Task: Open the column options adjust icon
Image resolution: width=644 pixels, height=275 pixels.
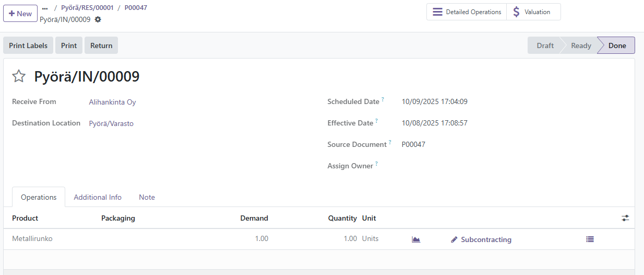Action: point(625,218)
